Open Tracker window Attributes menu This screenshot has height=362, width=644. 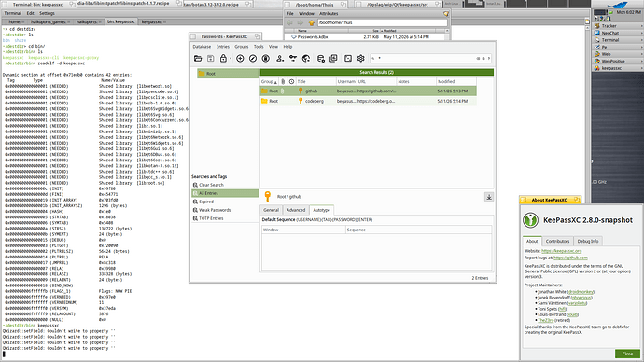click(x=329, y=14)
